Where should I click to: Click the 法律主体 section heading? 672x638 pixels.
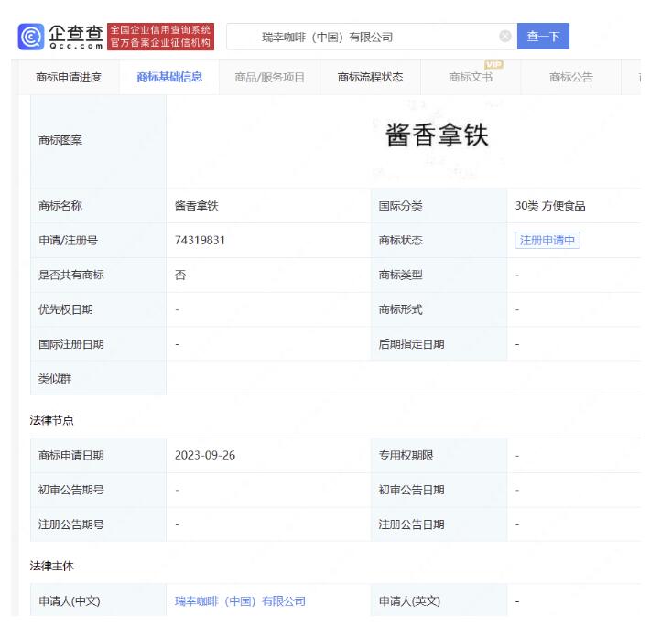point(51,567)
